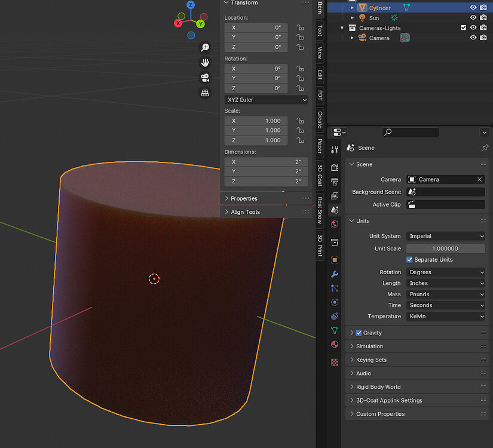Open the Output properties tab icon
Screen dimensions: 493x448
(335, 182)
